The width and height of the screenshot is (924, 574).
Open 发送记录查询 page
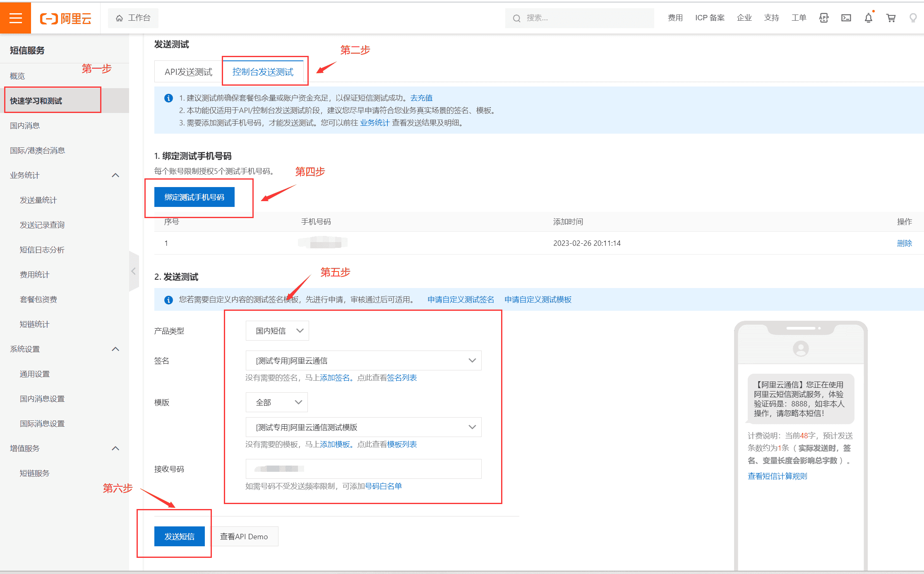(x=42, y=225)
